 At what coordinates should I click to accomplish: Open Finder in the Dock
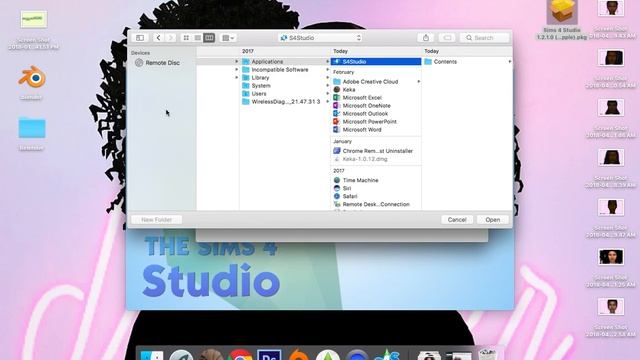click(x=152, y=355)
